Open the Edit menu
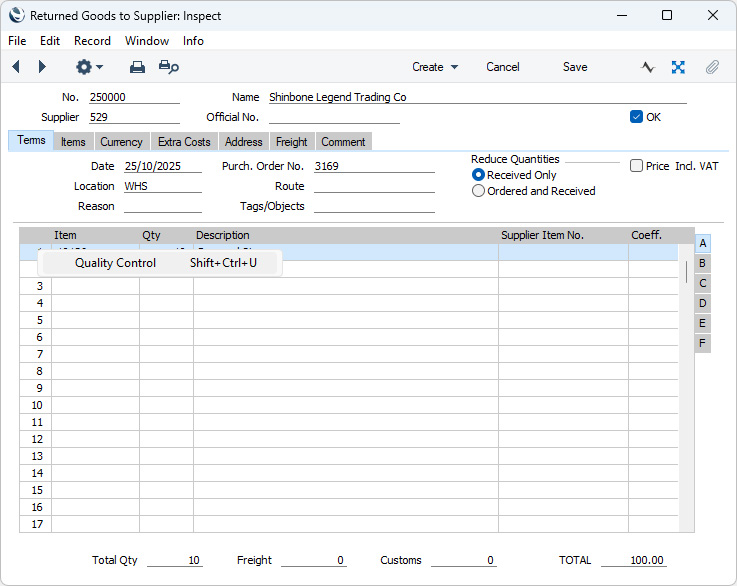 click(50, 41)
